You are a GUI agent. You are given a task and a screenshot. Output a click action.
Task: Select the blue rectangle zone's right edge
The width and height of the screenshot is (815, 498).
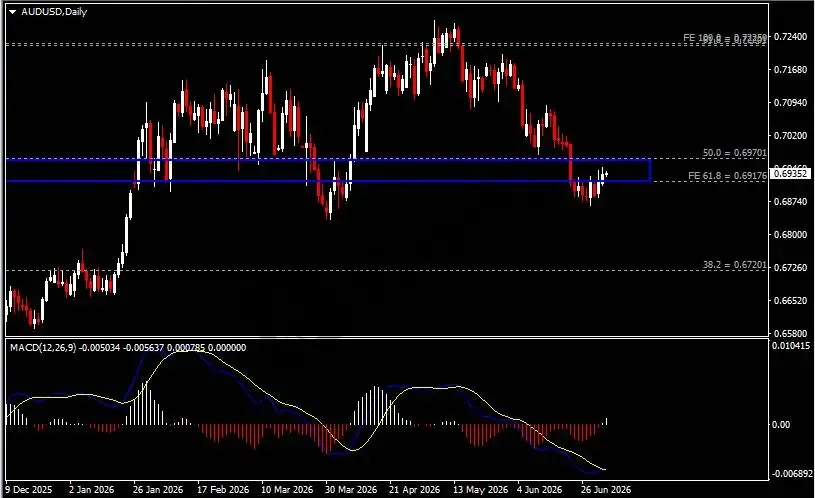click(x=650, y=171)
